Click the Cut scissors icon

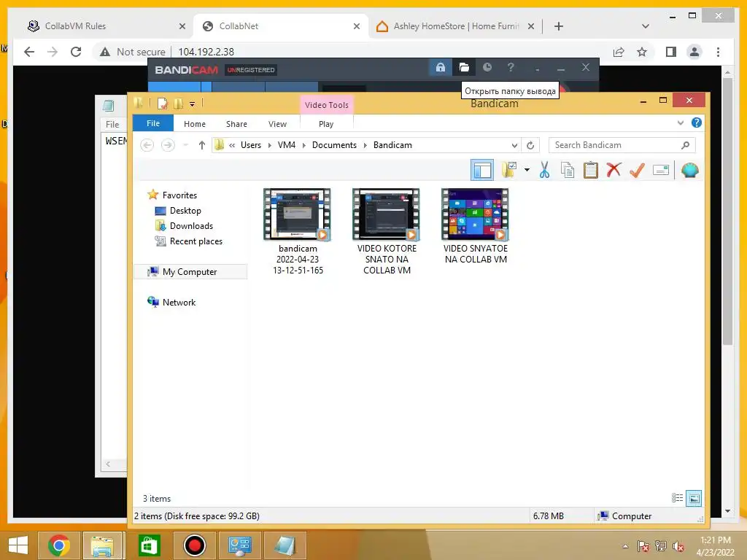544,170
